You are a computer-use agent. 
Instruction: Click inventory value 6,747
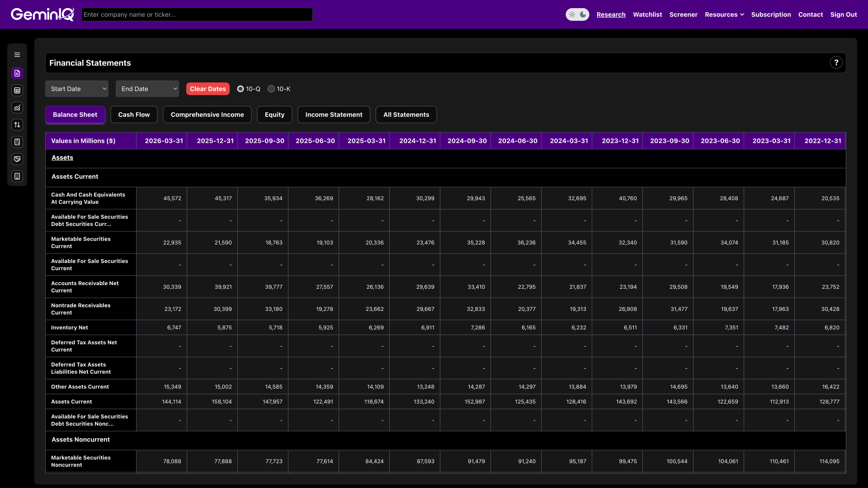tap(174, 328)
